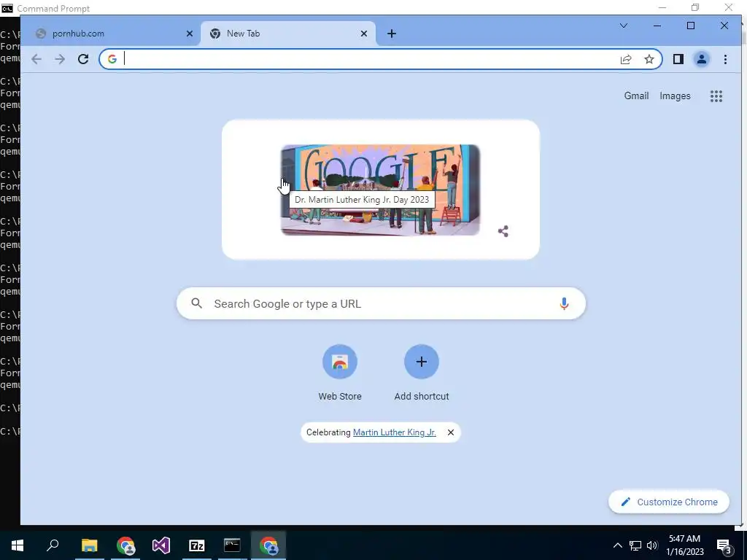The width and height of the screenshot is (747, 560).
Task: Launch 7-Zip from the taskbar
Action: point(197,545)
